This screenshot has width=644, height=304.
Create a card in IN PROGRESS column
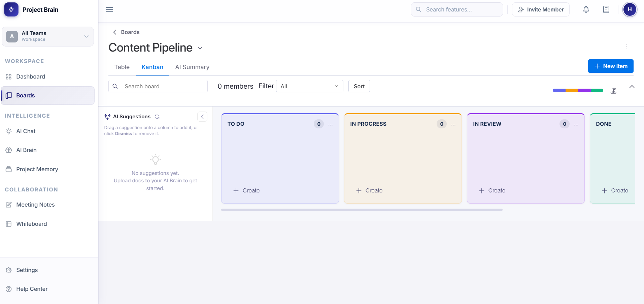tap(369, 190)
